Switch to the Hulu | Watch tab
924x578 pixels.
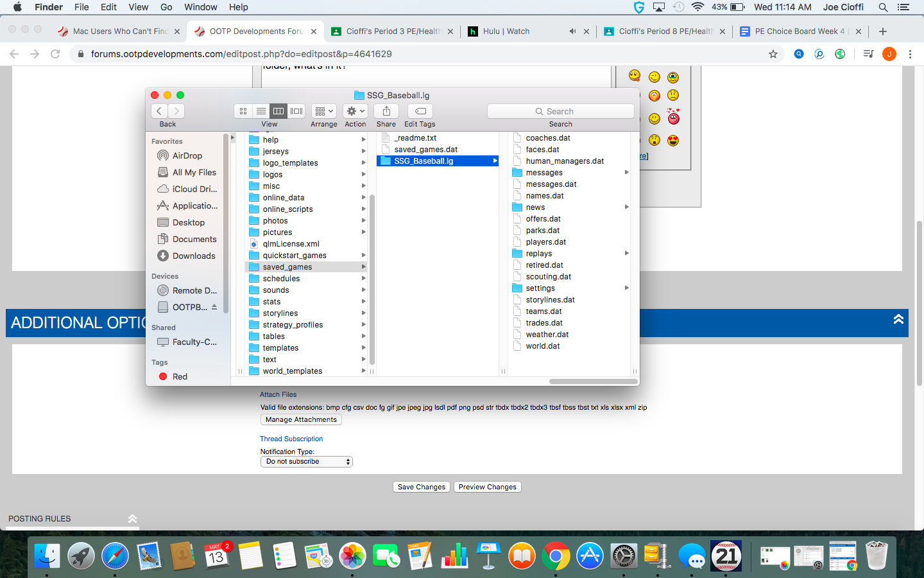[x=507, y=31]
